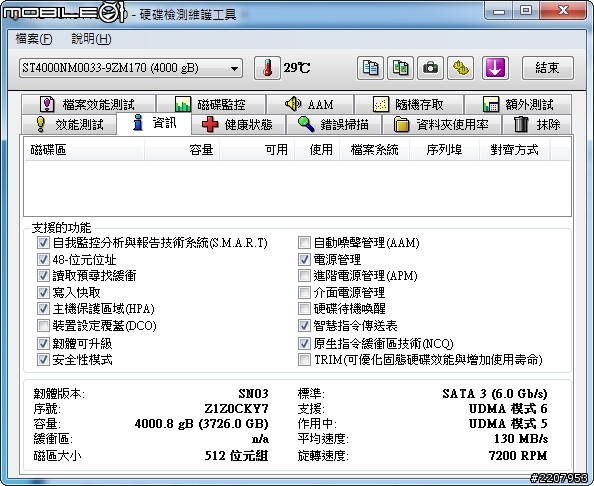Click the 結束 exit button

pos(547,68)
